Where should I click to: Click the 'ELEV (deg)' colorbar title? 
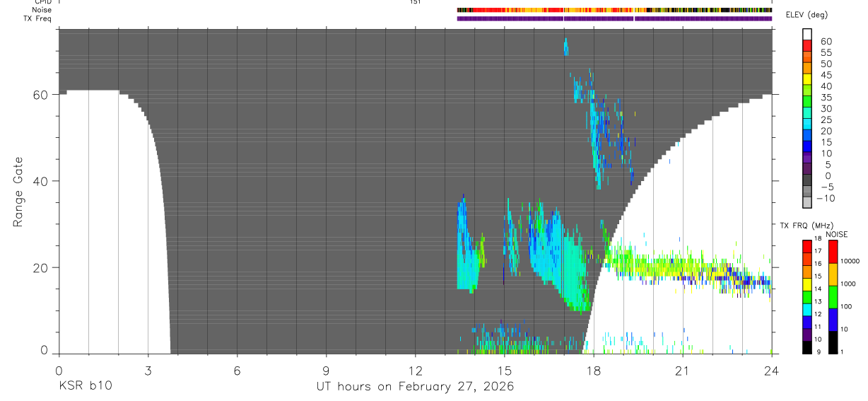click(x=807, y=16)
